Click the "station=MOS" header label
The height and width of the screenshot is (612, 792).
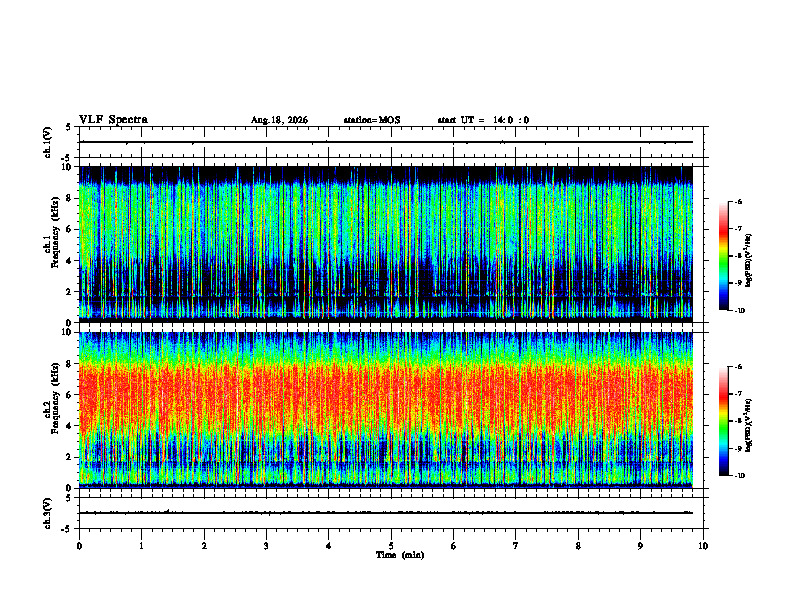click(372, 120)
